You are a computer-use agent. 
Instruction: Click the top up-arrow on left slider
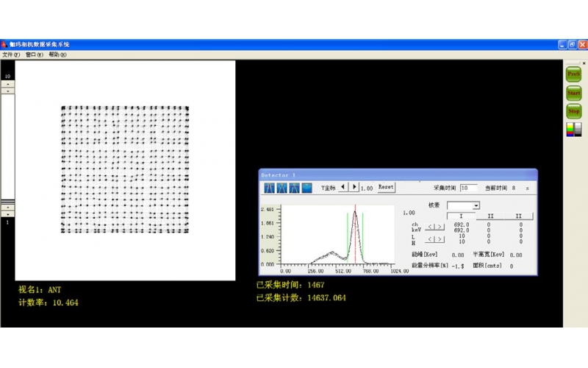7,84
